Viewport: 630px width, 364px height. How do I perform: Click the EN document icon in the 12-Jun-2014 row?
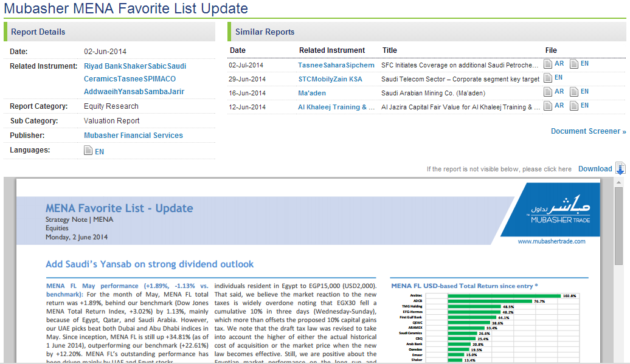click(x=574, y=106)
